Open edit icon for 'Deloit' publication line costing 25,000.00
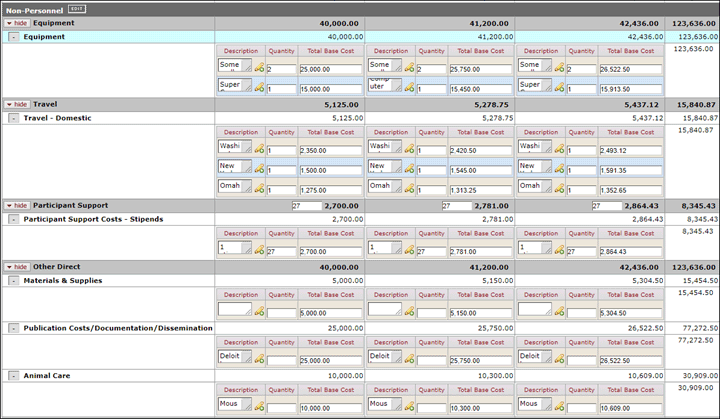 pos(259,359)
